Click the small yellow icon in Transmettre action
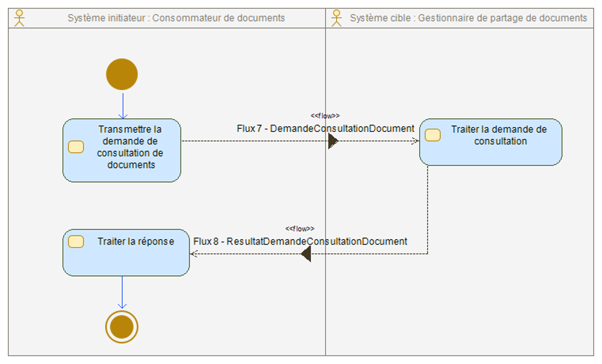The height and width of the screenshot is (364, 602). 76,147
